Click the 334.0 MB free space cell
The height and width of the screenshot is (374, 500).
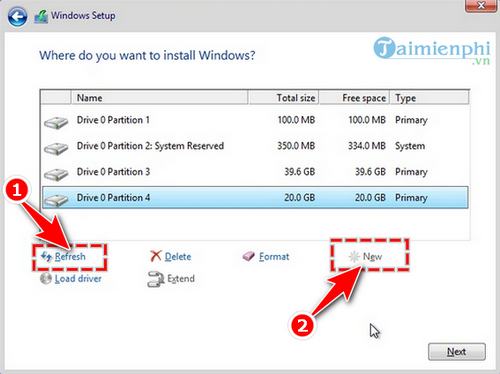click(x=367, y=146)
